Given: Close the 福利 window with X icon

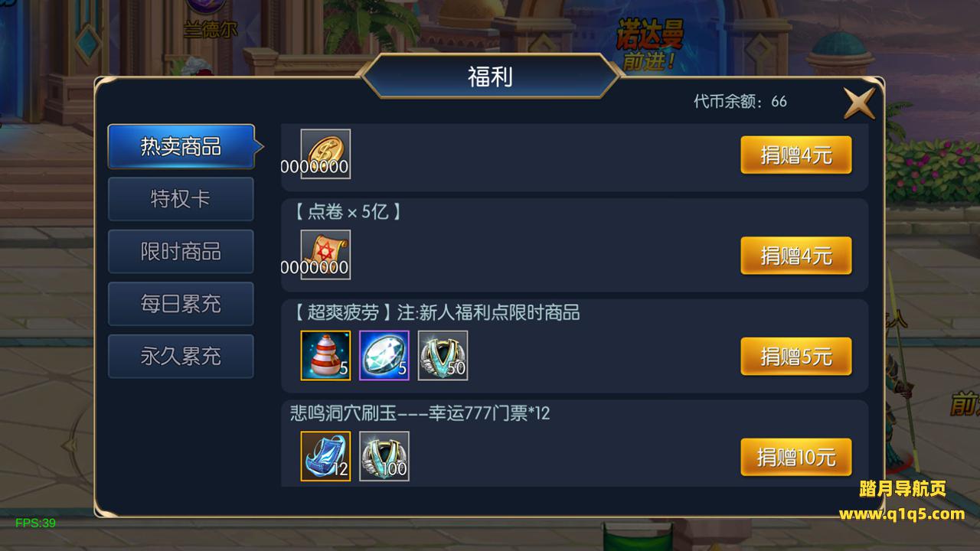Looking at the screenshot, I should coord(859,103).
